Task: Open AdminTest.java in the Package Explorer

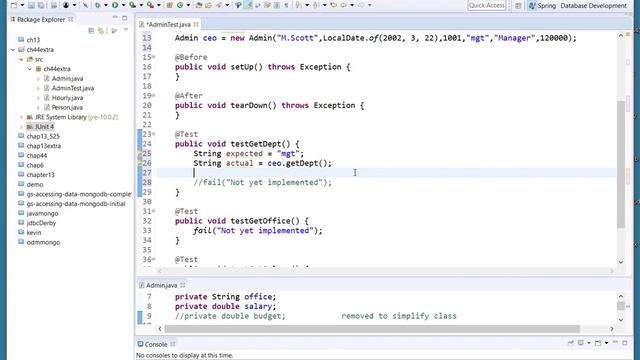Action: tap(73, 88)
